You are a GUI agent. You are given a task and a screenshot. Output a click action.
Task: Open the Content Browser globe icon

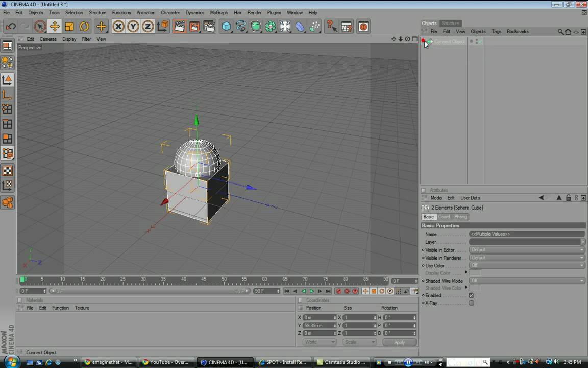coord(363,26)
